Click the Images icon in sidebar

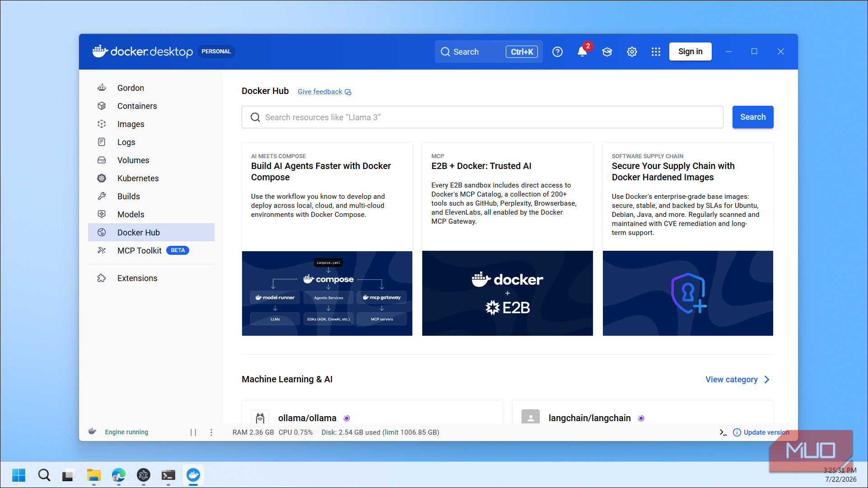tap(102, 124)
